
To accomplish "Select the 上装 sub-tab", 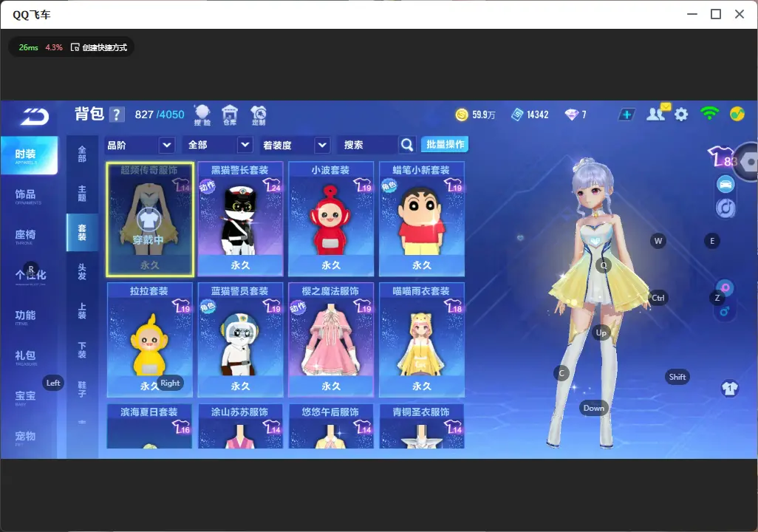I will point(82,311).
